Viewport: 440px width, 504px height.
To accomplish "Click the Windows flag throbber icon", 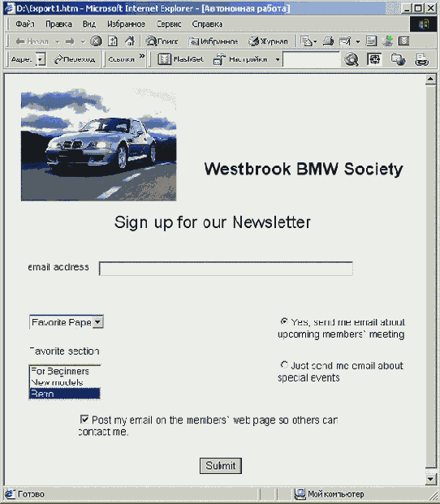I will pyautogui.click(x=424, y=24).
